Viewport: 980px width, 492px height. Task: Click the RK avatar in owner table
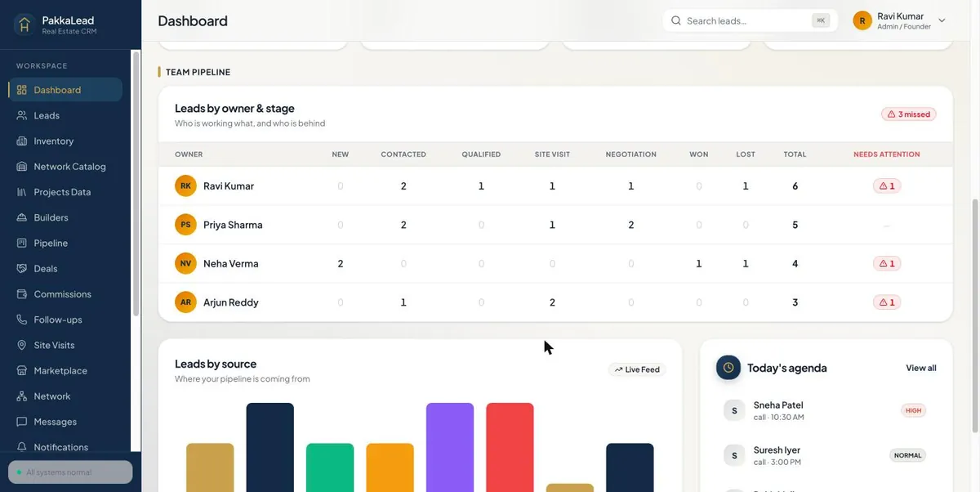[x=186, y=186]
